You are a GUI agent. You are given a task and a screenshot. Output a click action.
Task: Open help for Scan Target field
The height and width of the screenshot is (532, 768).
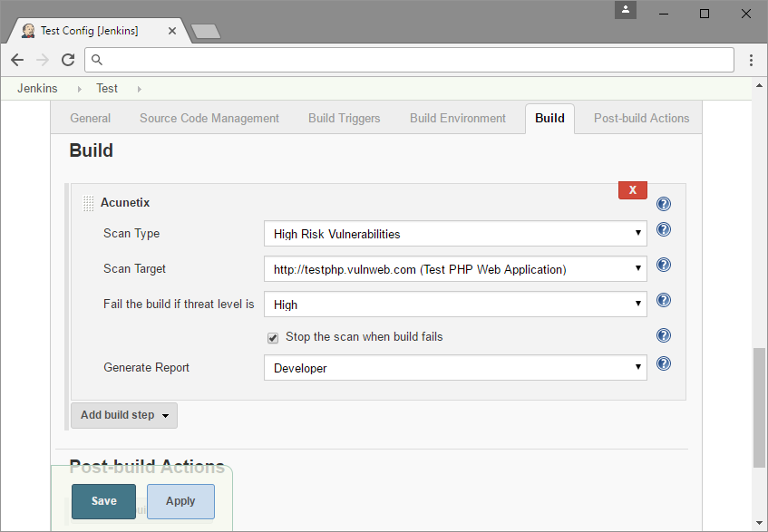tap(663, 265)
